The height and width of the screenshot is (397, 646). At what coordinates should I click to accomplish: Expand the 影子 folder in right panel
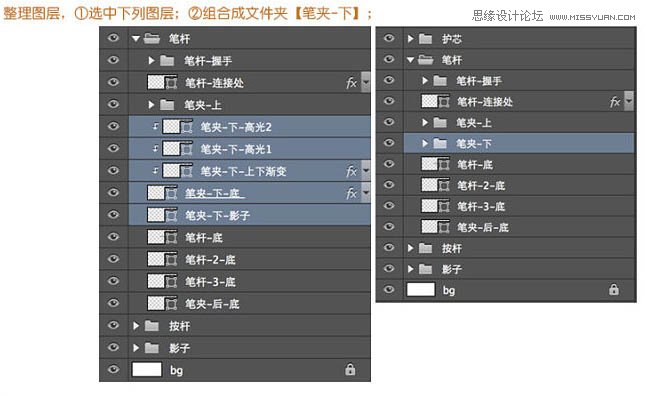[x=410, y=269]
